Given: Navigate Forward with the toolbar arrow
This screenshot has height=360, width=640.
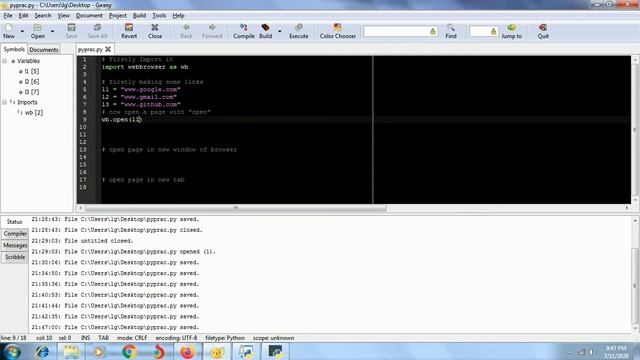Looking at the screenshot, I should (212, 31).
